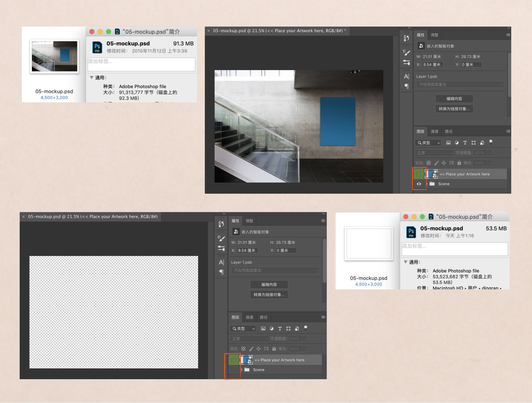Image resolution: width=532 pixels, height=403 pixels.
Task: Click properties panel scrollbar in staircase window
Action: tap(509, 75)
